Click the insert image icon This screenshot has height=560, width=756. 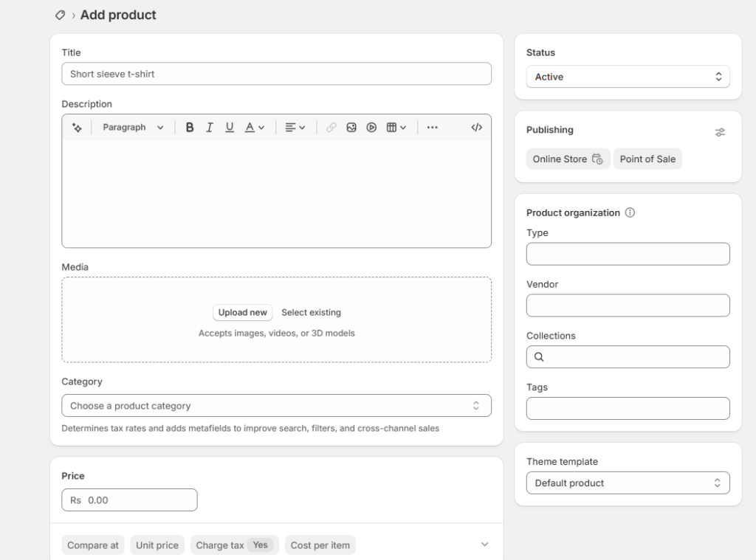point(351,127)
